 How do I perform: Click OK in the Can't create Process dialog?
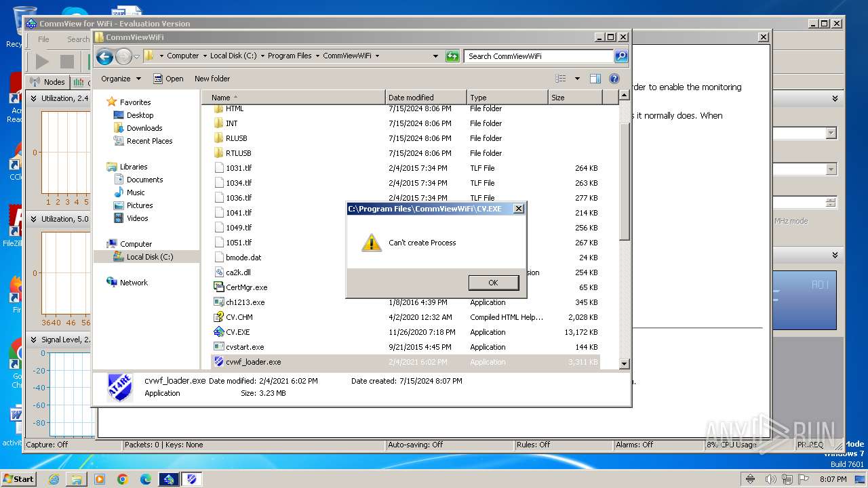[493, 283]
